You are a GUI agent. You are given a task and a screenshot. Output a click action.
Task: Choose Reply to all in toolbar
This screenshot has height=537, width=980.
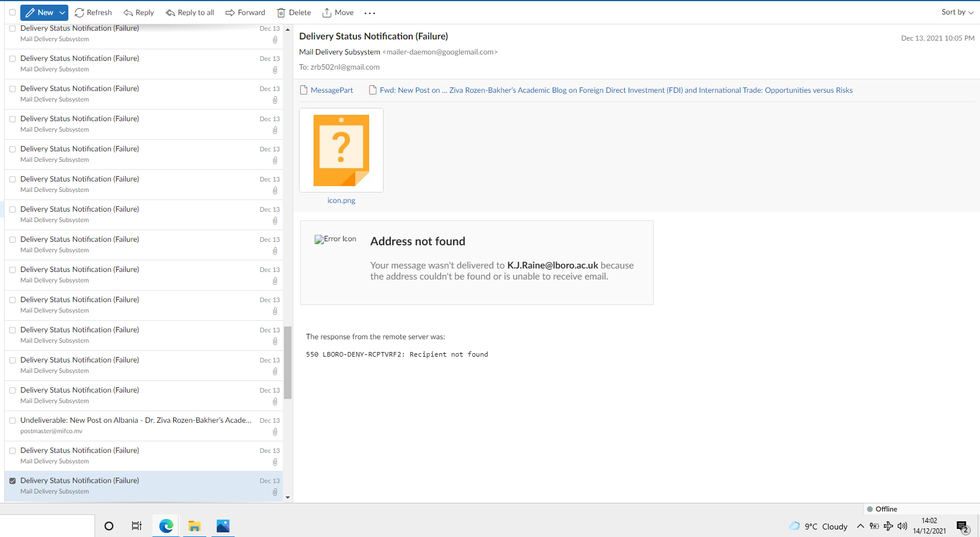(190, 12)
